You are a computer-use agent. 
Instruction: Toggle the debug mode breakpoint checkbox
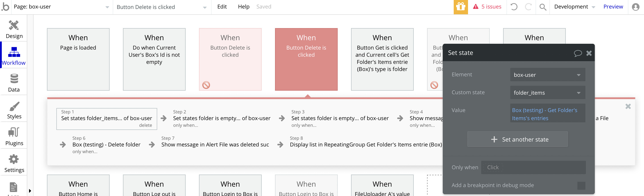tap(581, 186)
